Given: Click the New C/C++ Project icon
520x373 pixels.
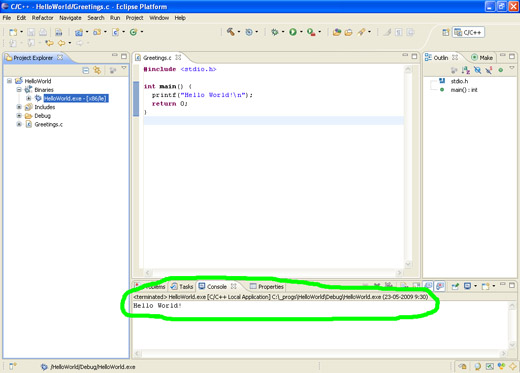Looking at the screenshot, I should click(x=79, y=32).
